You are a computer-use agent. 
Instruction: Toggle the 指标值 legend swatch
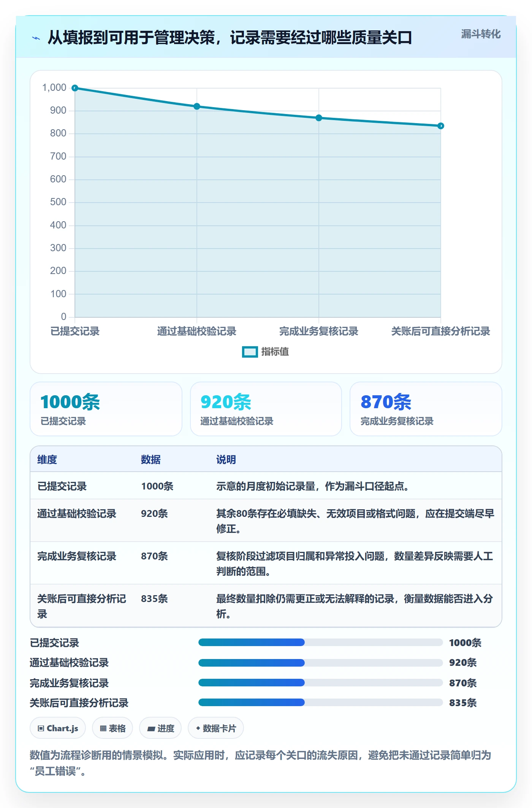[250, 352]
